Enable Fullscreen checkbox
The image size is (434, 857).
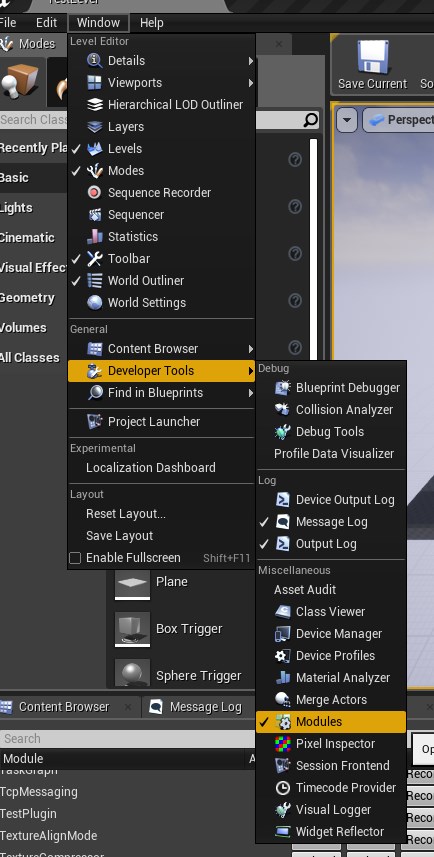coord(75,558)
